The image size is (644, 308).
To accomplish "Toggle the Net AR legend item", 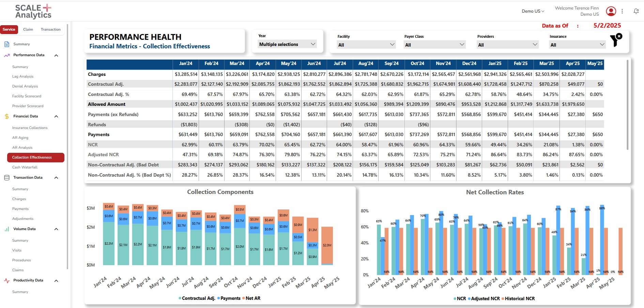I will pos(252,298).
